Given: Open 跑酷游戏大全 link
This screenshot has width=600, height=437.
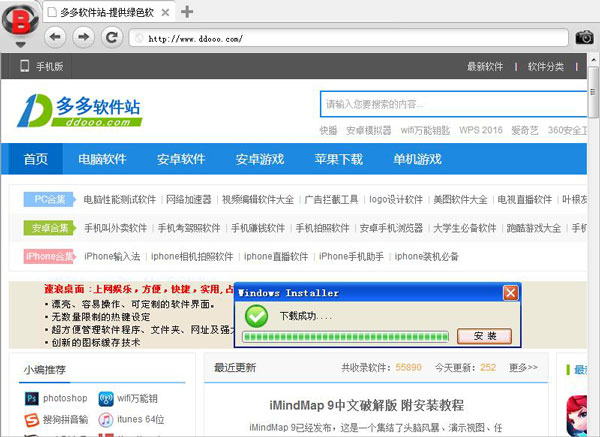Looking at the screenshot, I should coord(533,228).
